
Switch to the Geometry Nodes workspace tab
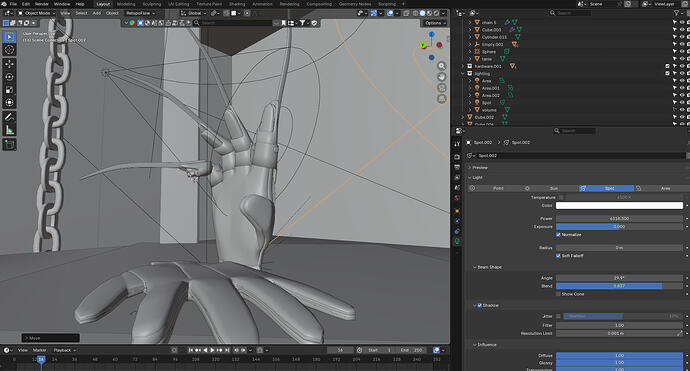(355, 4)
